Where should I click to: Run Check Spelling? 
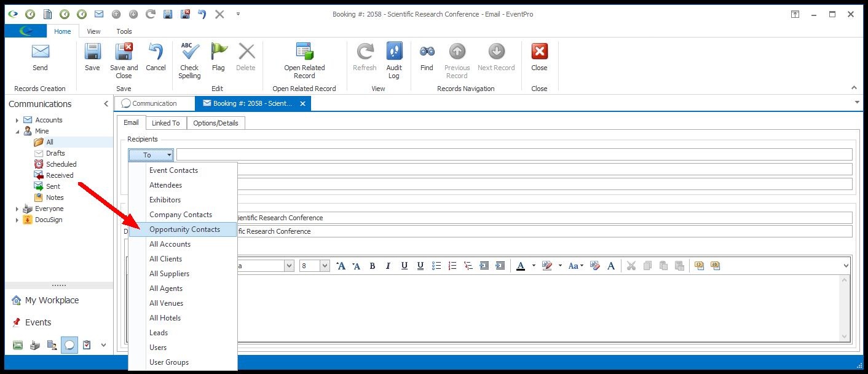click(189, 61)
